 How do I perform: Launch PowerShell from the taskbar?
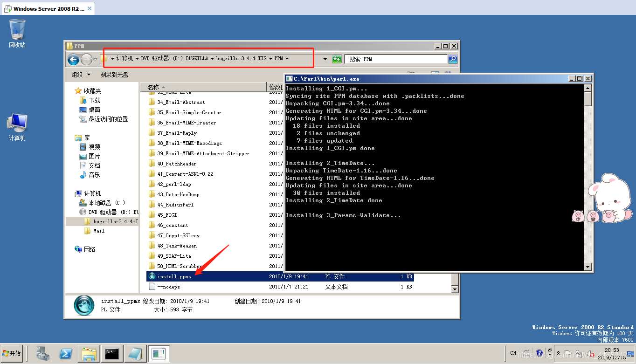pyautogui.click(x=66, y=354)
